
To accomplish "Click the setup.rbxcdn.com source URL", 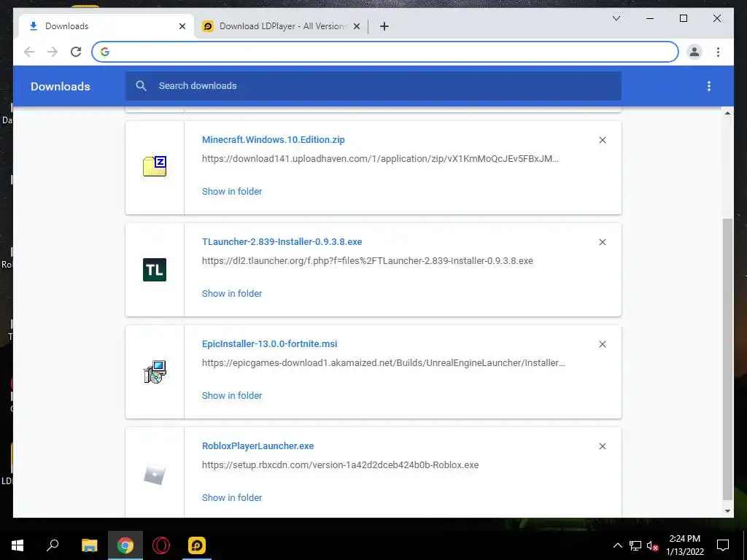I will click(x=340, y=464).
